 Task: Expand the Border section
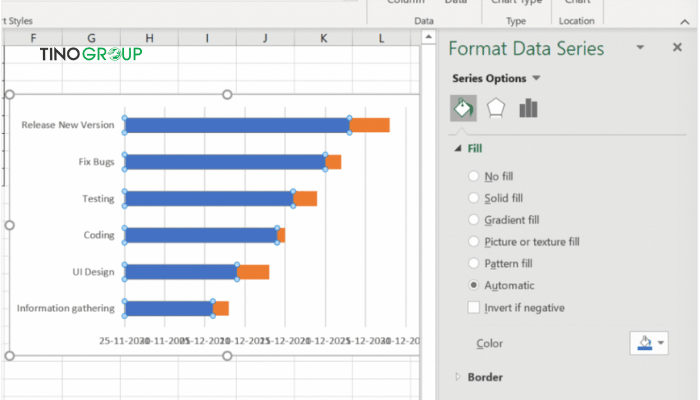coord(458,377)
